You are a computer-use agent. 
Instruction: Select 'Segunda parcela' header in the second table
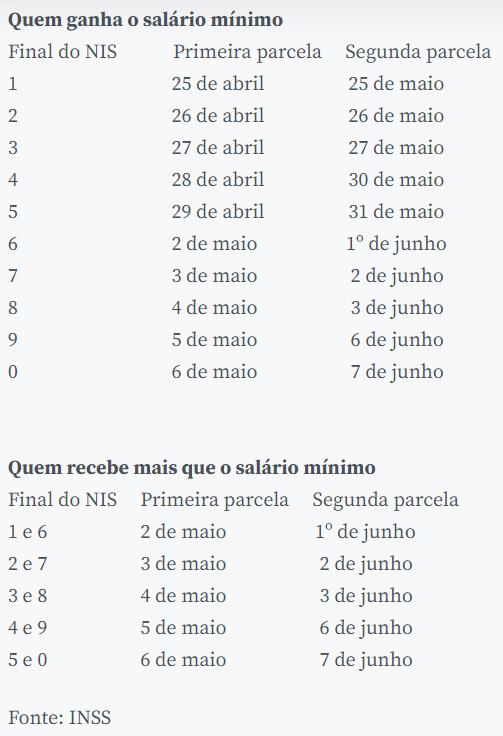click(386, 500)
